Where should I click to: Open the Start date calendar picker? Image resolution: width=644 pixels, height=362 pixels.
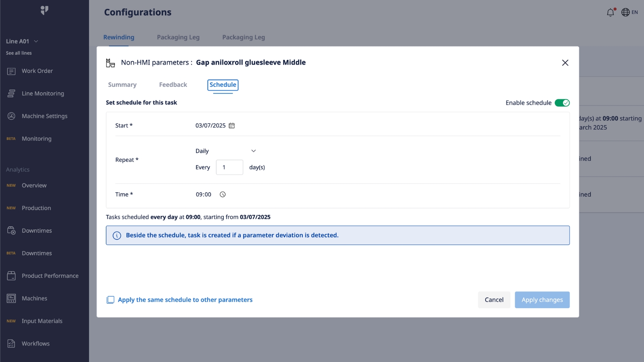click(x=231, y=125)
